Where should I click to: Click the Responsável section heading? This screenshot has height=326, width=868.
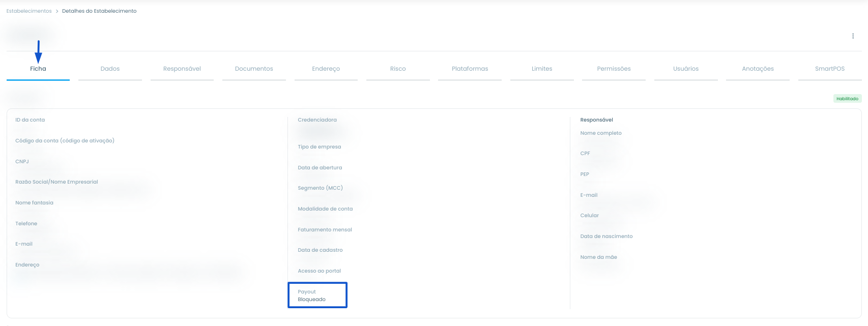[596, 120]
